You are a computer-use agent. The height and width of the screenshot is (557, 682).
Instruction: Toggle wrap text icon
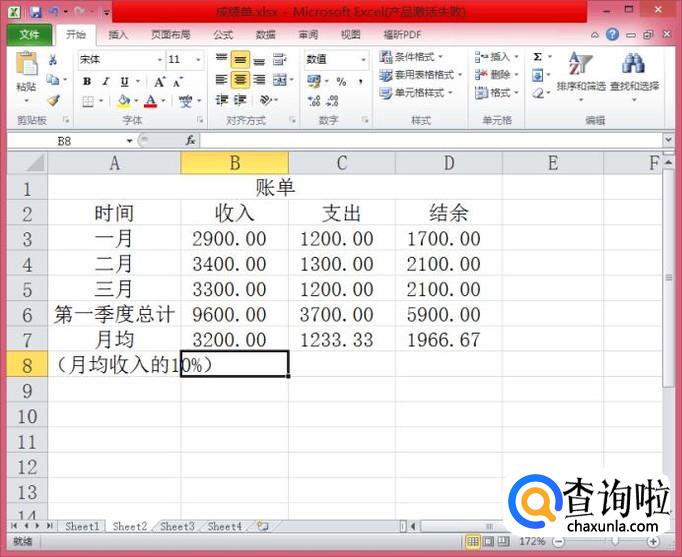279,59
